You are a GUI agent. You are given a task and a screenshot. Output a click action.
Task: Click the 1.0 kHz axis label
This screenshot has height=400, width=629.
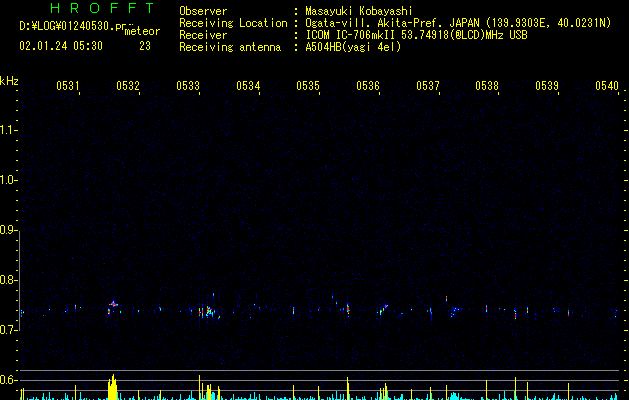click(8, 180)
